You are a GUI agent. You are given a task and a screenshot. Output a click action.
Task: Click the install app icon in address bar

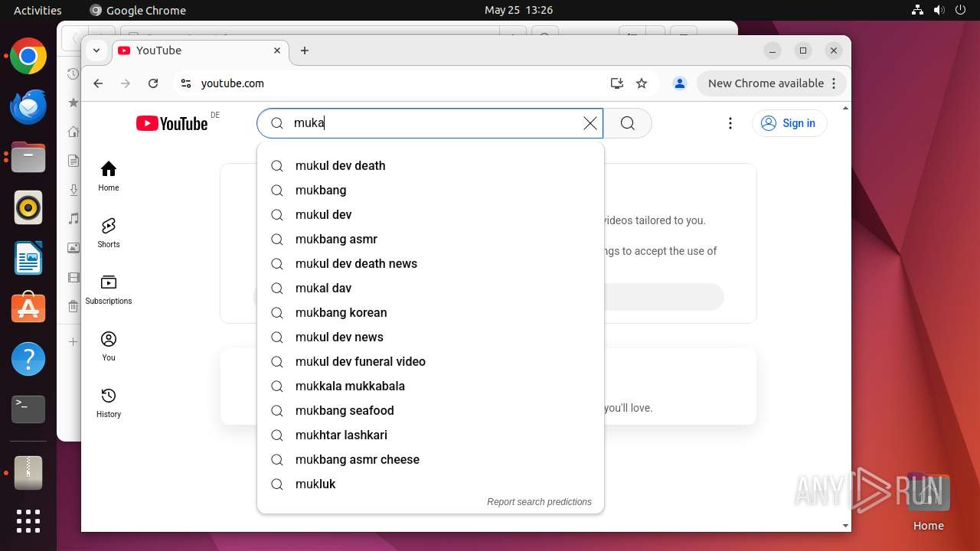616,83
